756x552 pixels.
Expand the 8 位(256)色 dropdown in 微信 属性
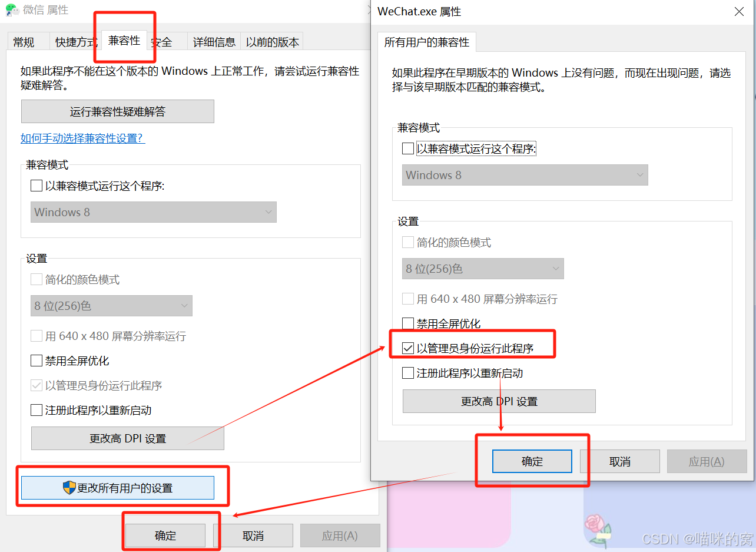click(x=111, y=306)
